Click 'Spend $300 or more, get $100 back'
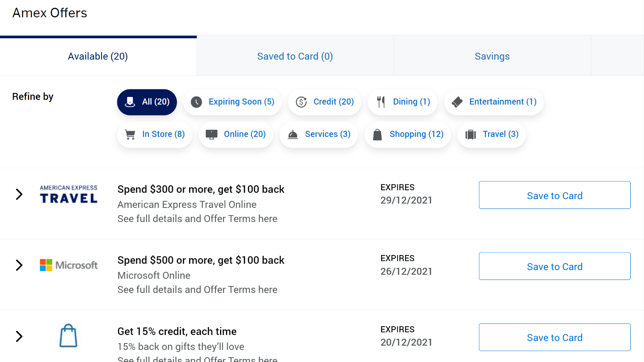This screenshot has width=644, height=362. tap(201, 189)
